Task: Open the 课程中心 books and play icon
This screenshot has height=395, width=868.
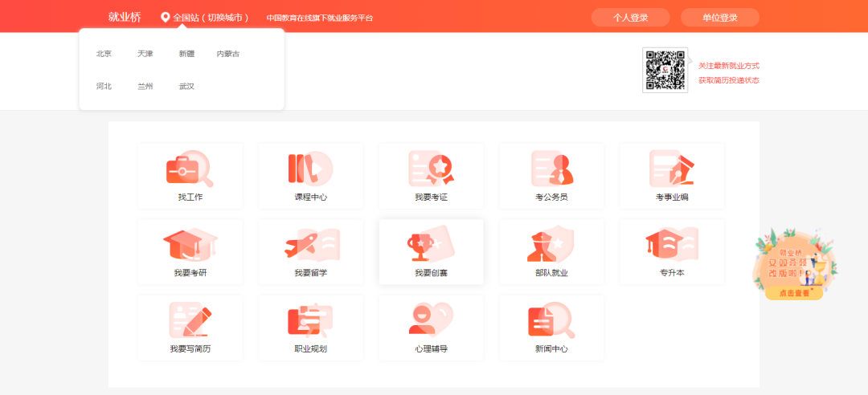Action: click(x=310, y=168)
